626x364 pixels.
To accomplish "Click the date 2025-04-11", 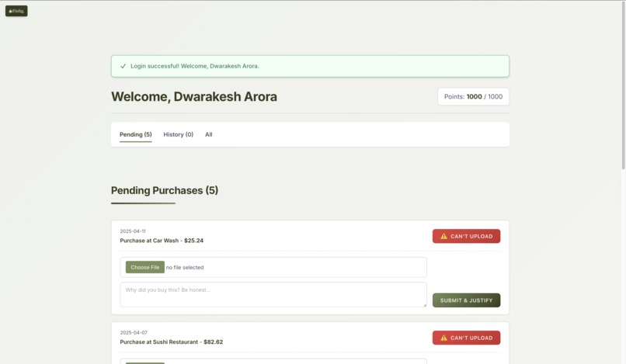I will (x=133, y=231).
